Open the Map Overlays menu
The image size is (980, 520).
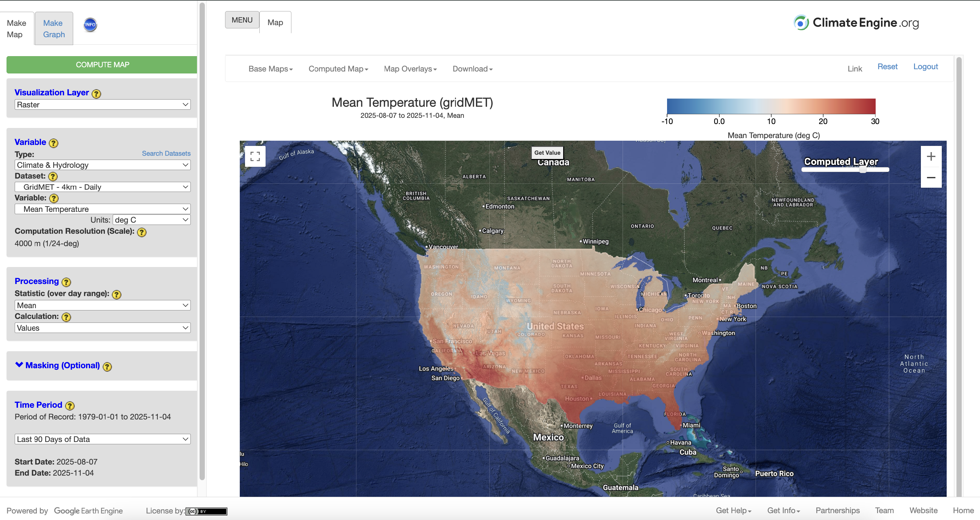410,69
